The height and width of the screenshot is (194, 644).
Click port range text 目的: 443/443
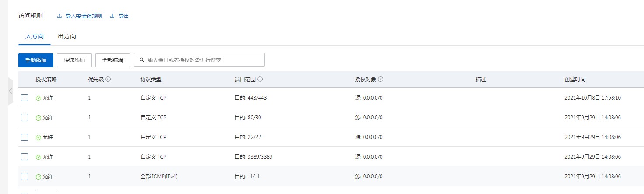(251, 98)
